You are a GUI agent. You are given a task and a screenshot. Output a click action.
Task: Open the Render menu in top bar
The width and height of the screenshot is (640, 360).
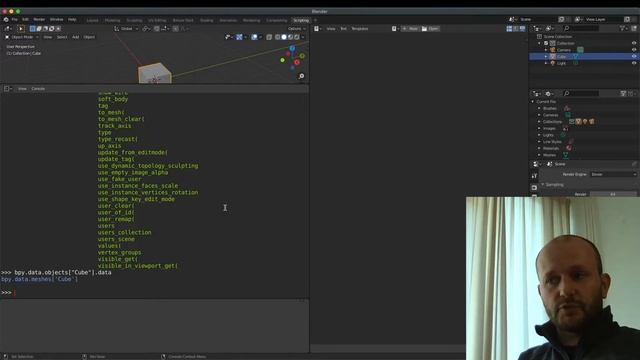tap(39, 19)
